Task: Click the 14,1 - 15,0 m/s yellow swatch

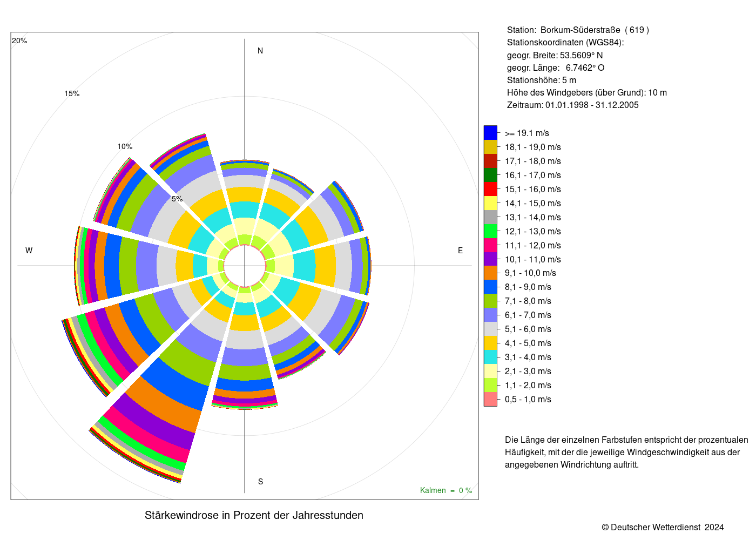Action: point(490,203)
